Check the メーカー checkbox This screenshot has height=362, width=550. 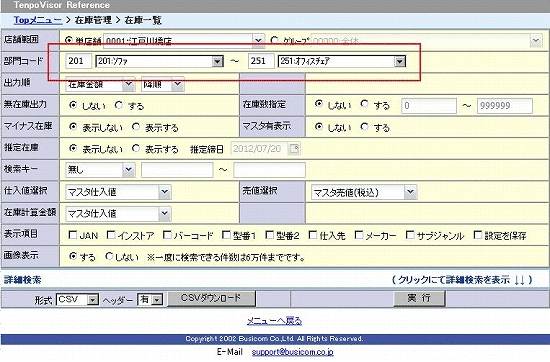click(x=359, y=235)
